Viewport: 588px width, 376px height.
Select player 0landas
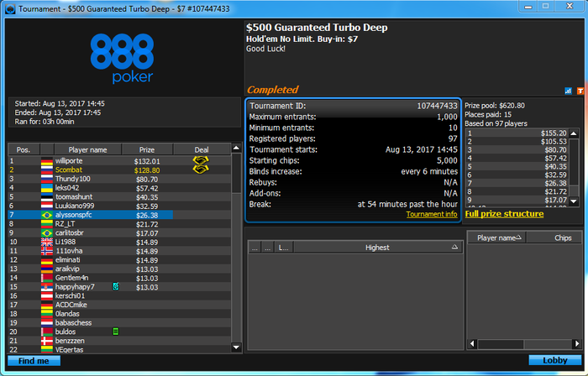click(x=119, y=314)
